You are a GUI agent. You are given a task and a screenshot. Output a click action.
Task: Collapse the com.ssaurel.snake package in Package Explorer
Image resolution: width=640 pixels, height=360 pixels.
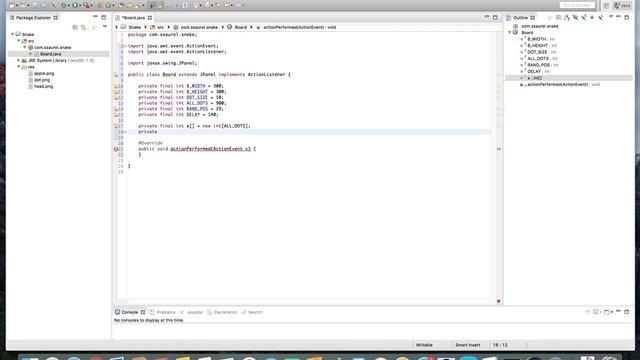point(25,47)
